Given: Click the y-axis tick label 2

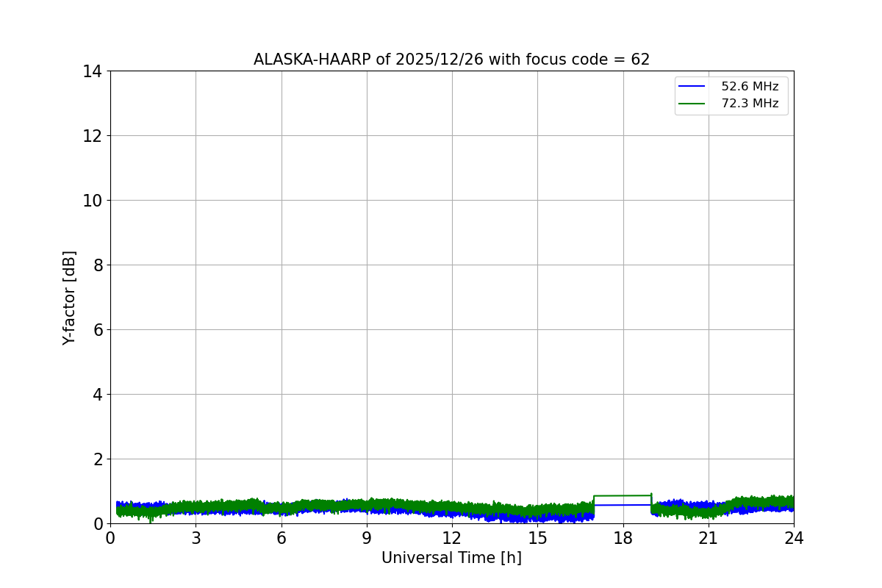Looking at the screenshot, I should (x=97, y=459).
